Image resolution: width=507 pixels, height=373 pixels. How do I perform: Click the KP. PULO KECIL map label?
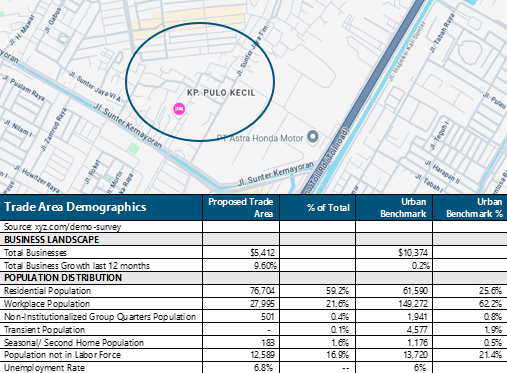click(221, 93)
